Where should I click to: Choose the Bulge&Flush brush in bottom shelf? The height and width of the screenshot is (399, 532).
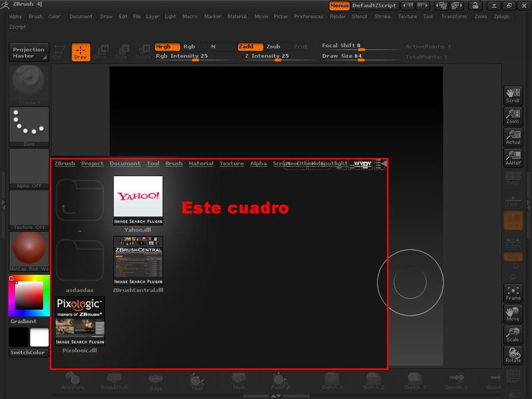pos(114,380)
